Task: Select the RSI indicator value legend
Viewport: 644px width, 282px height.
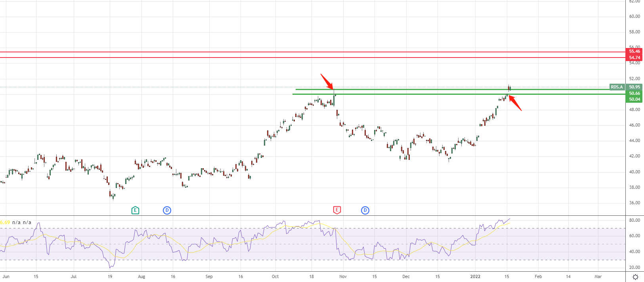Action: coord(16,223)
